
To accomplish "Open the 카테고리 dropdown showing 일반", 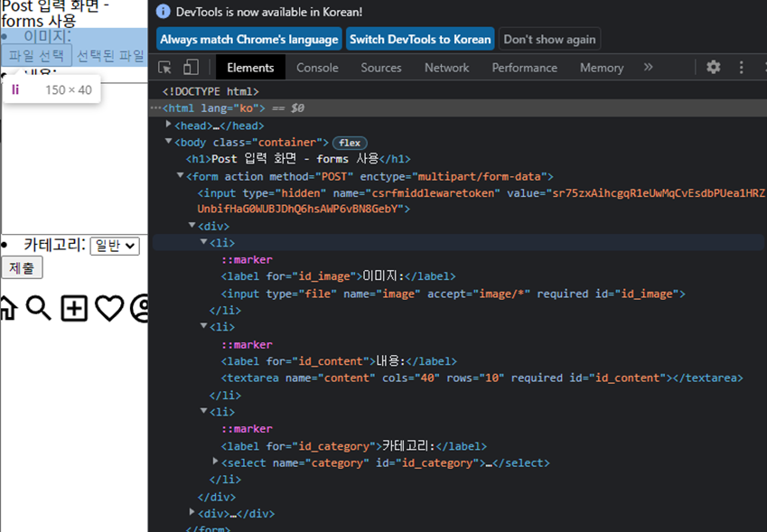I will click(115, 246).
